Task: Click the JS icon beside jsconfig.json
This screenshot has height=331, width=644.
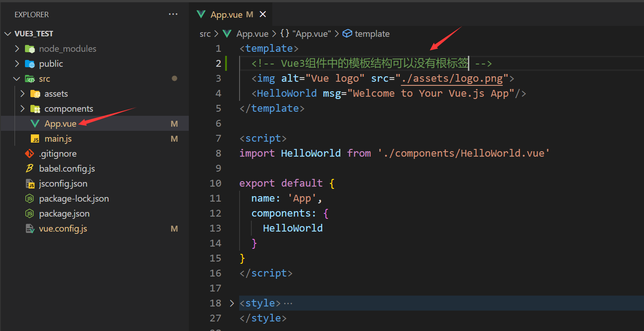Action: tap(29, 183)
